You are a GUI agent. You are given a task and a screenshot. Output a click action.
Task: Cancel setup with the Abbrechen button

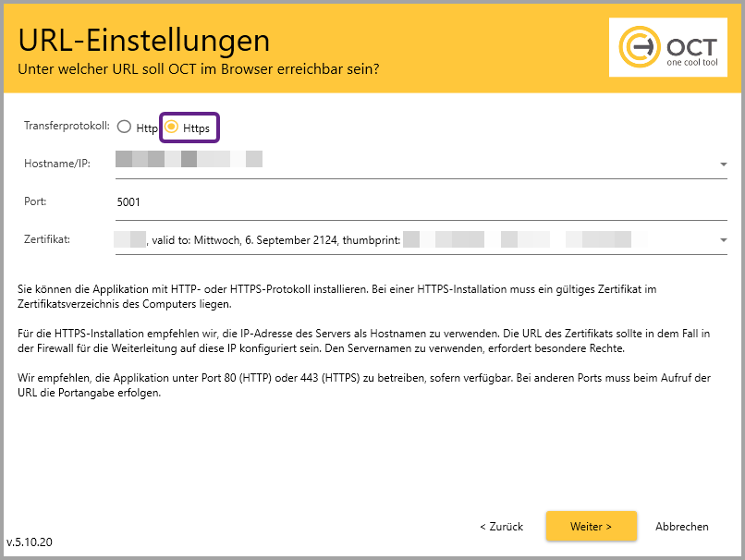tap(682, 527)
